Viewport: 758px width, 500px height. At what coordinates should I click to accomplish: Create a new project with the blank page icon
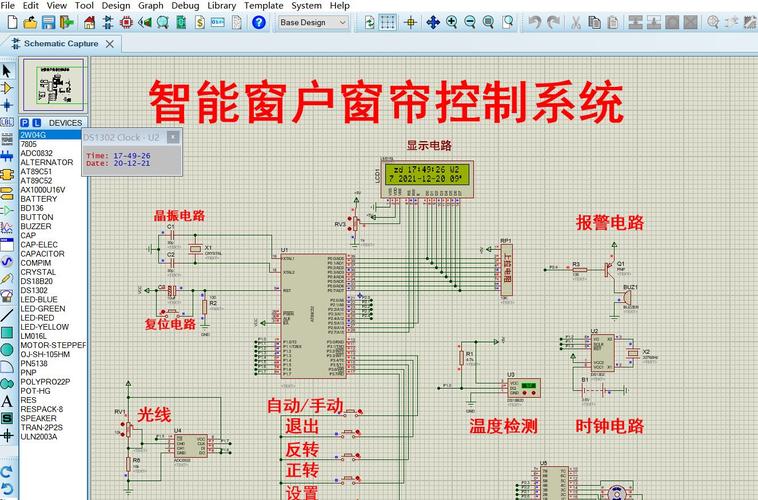pyautogui.click(x=12, y=22)
